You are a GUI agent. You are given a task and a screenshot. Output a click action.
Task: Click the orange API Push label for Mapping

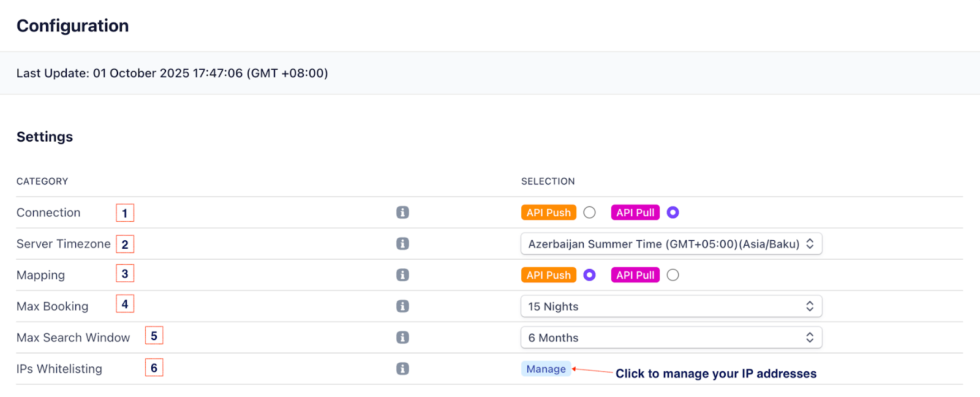point(548,275)
